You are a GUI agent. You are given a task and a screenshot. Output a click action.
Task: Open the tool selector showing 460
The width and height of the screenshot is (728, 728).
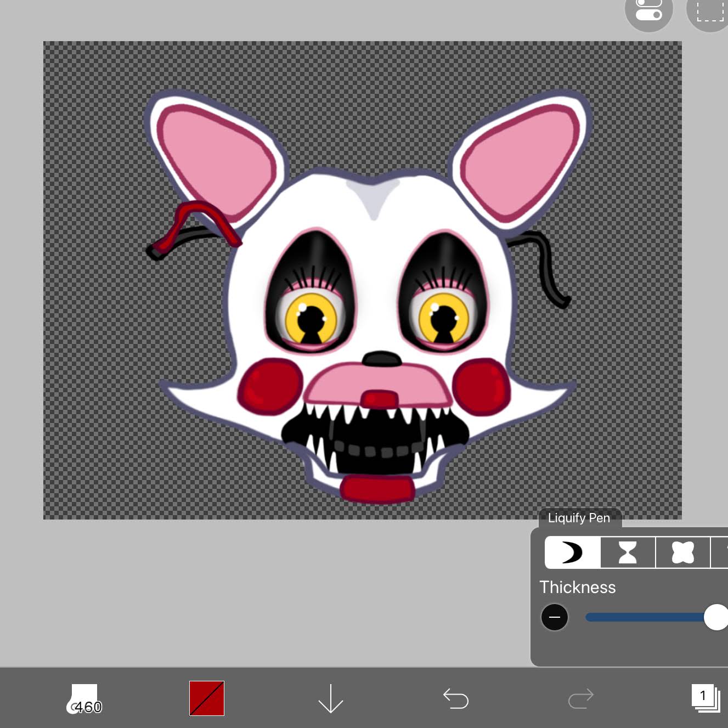pyautogui.click(x=84, y=699)
